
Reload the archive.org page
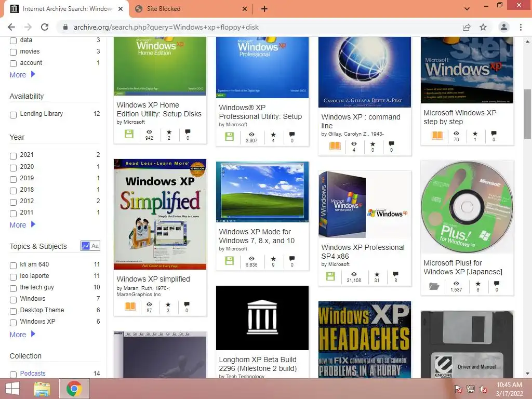click(45, 27)
